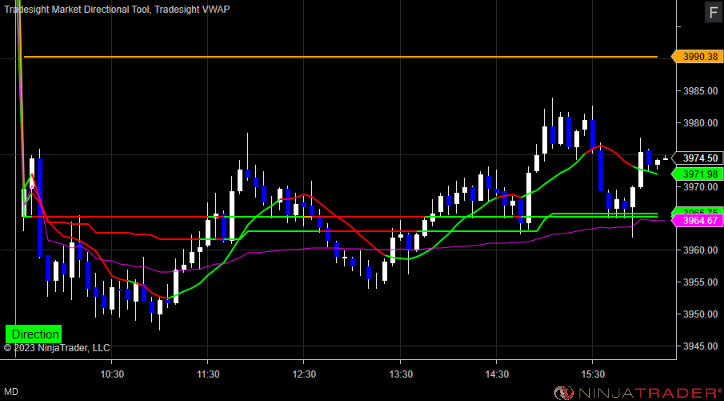This screenshot has width=724, height=401.
Task: Select the 3974.50 current price marker
Action: 697,158
